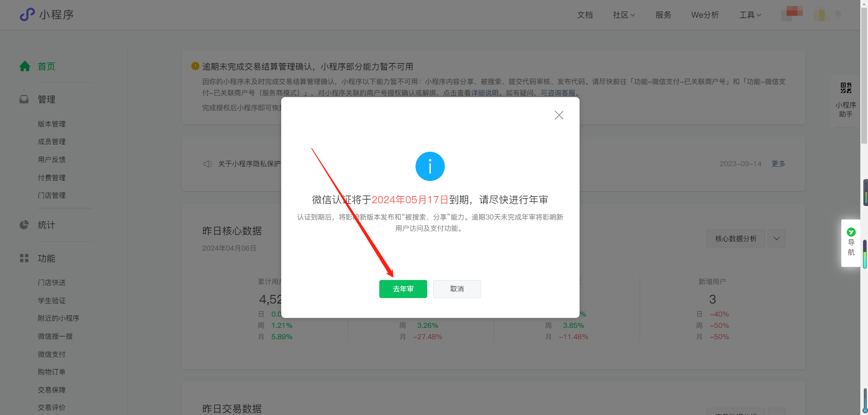Click the blue info icon in dialog
This screenshot has width=868, height=415.
429,166
